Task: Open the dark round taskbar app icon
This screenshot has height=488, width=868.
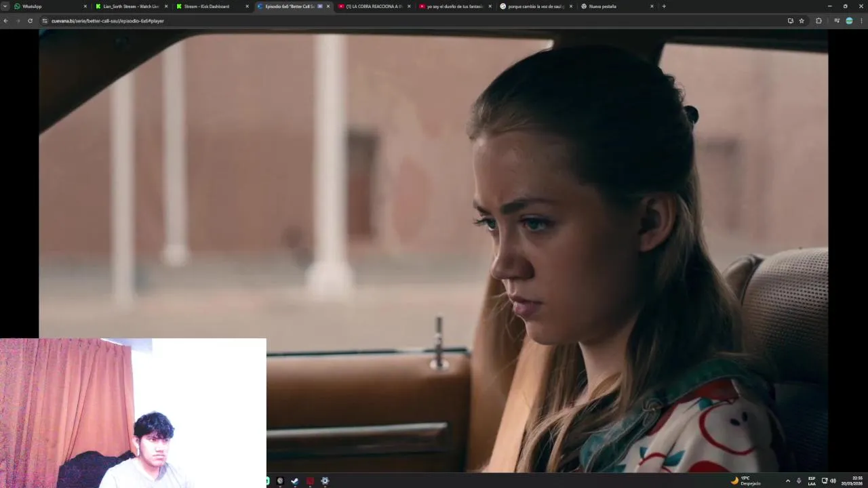Action: coord(280,481)
